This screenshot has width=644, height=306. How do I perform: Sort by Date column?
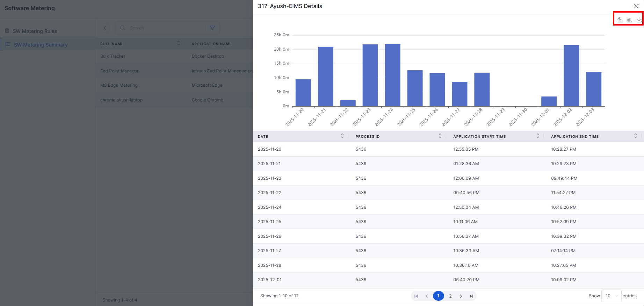(x=342, y=136)
